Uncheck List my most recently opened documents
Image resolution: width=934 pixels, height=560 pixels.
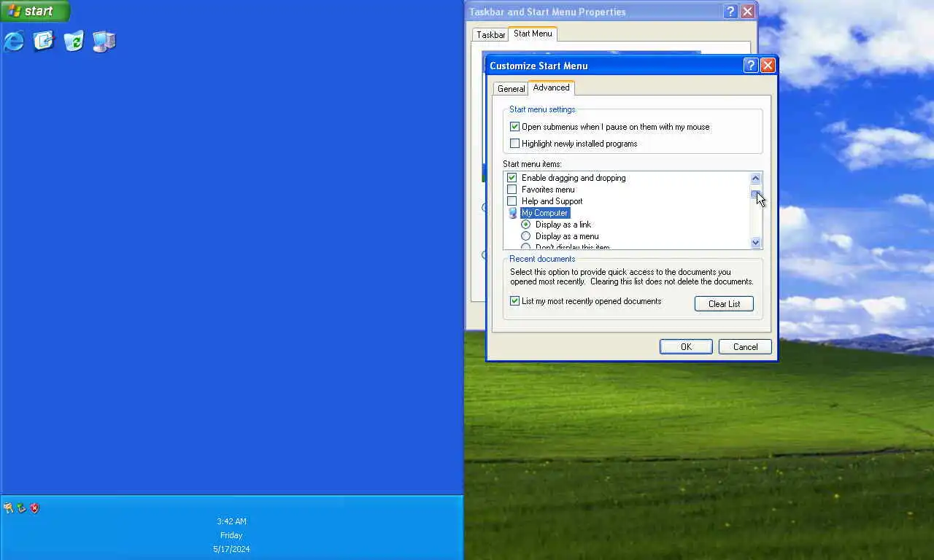pyautogui.click(x=514, y=300)
